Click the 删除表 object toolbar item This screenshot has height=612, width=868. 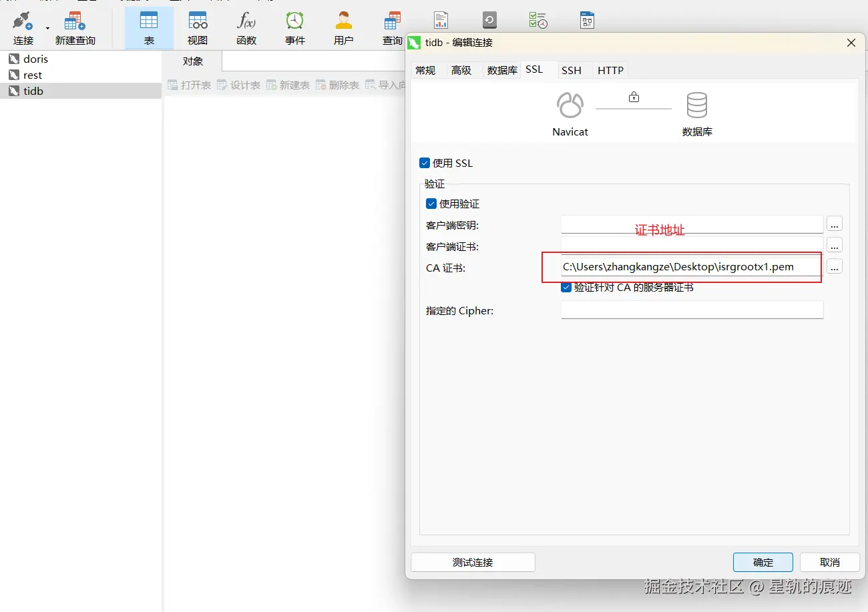tap(337, 85)
